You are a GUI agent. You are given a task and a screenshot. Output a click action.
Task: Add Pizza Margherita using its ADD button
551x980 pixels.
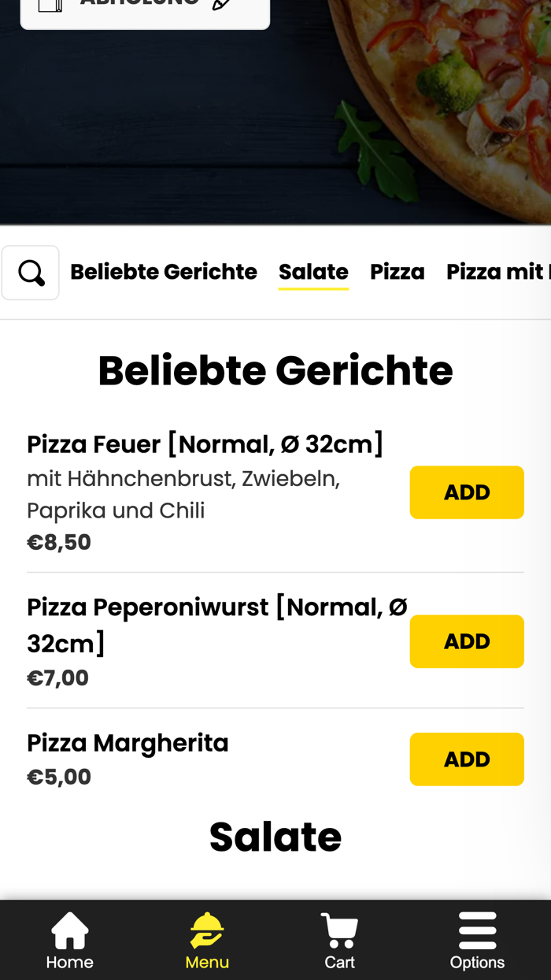[467, 759]
